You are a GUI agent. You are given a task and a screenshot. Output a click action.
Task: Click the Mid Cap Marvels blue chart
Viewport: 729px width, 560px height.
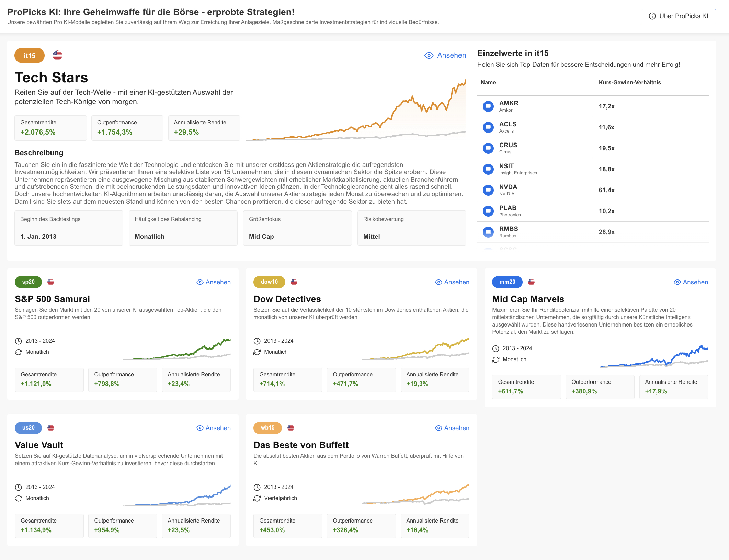click(654, 356)
